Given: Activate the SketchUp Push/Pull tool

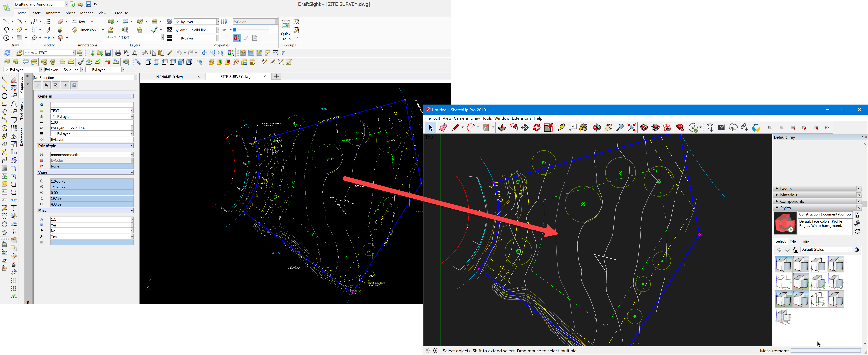Looking at the screenshot, I should (x=502, y=128).
